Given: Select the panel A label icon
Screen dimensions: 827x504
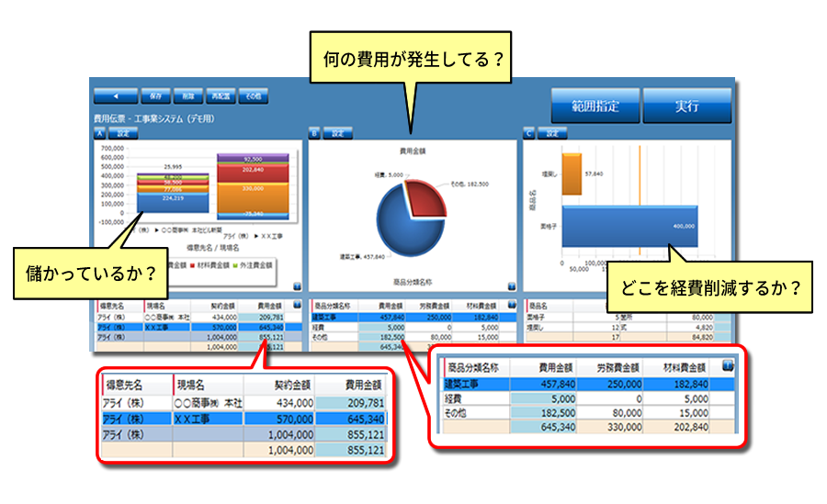Looking at the screenshot, I should point(99,132).
